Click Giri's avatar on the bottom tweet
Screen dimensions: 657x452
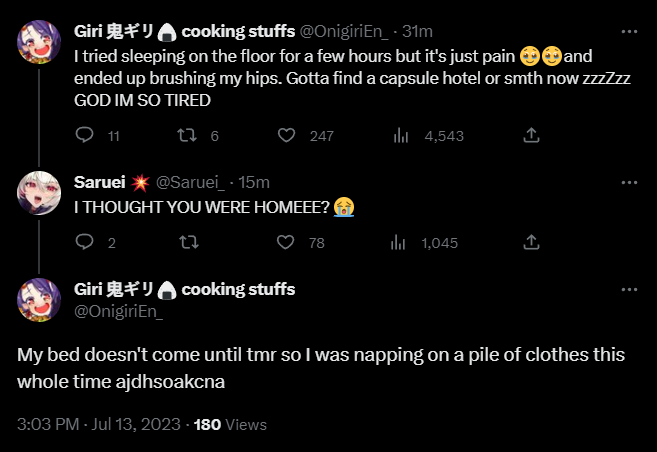pos(41,300)
